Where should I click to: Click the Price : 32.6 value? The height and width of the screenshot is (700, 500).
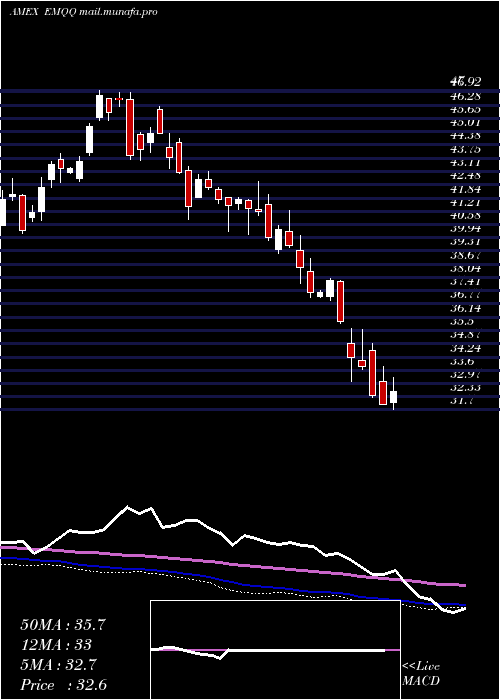[x=63, y=685]
